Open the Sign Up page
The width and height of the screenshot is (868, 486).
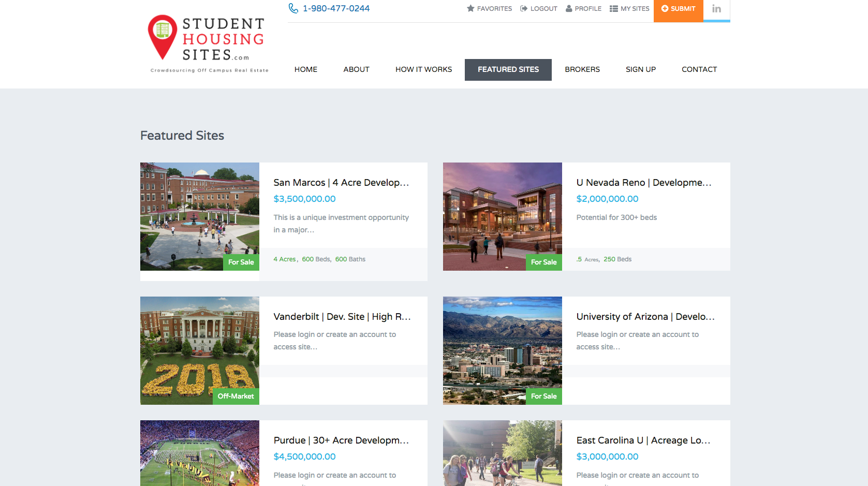[x=641, y=69]
